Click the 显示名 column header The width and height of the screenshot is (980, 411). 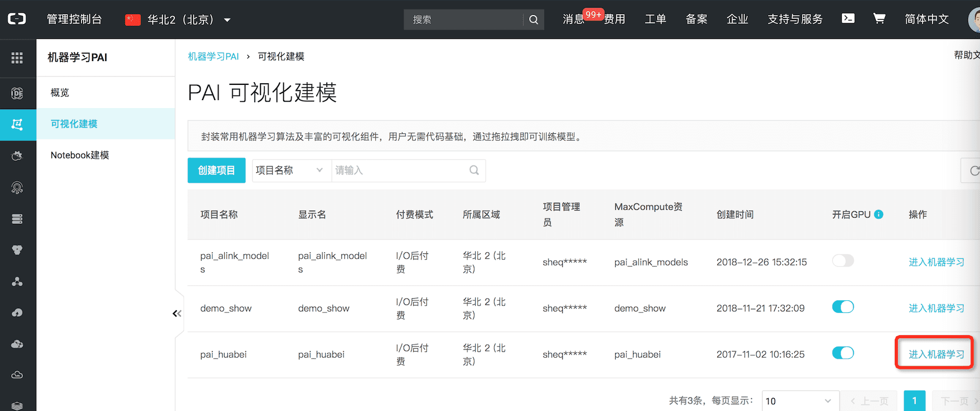[312, 214]
